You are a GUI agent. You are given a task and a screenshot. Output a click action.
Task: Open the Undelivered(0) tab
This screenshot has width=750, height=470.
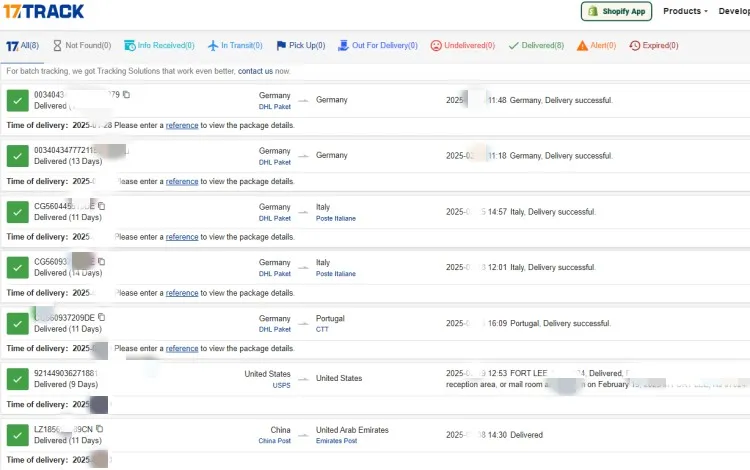pyautogui.click(x=462, y=46)
